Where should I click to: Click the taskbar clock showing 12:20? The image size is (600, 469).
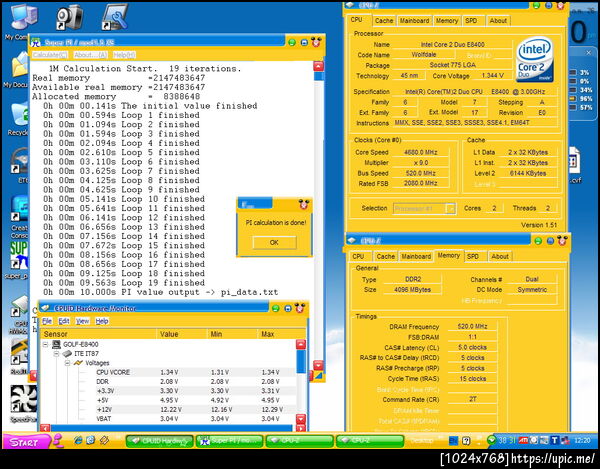coord(582,440)
